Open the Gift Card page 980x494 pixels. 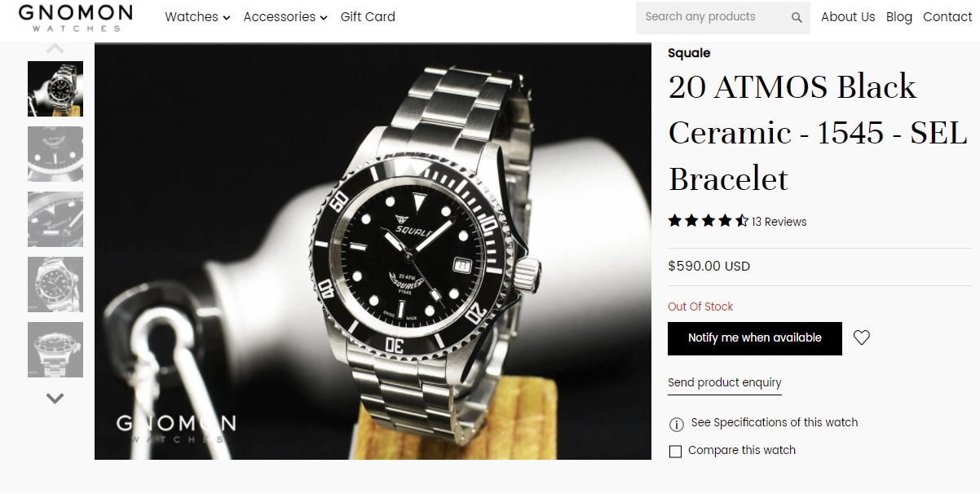pos(368,16)
